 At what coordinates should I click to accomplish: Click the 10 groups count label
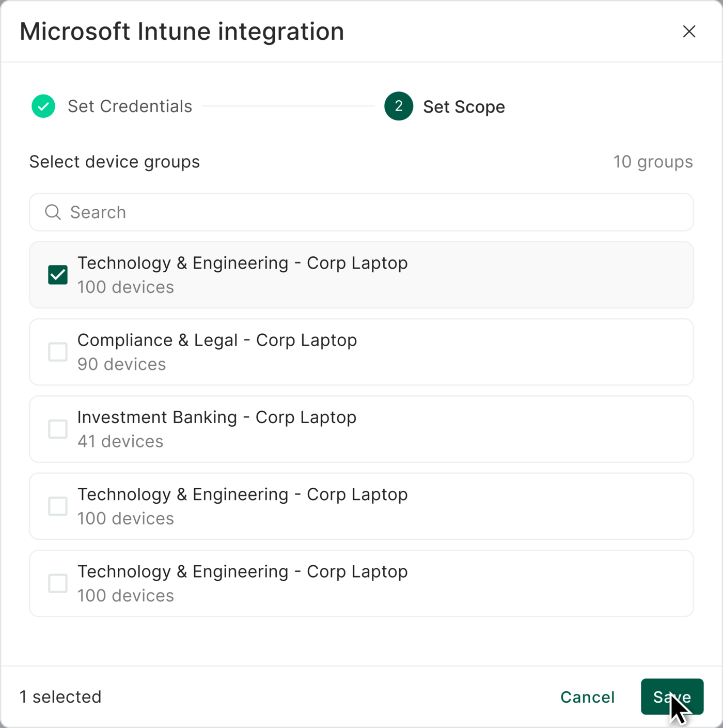653,162
